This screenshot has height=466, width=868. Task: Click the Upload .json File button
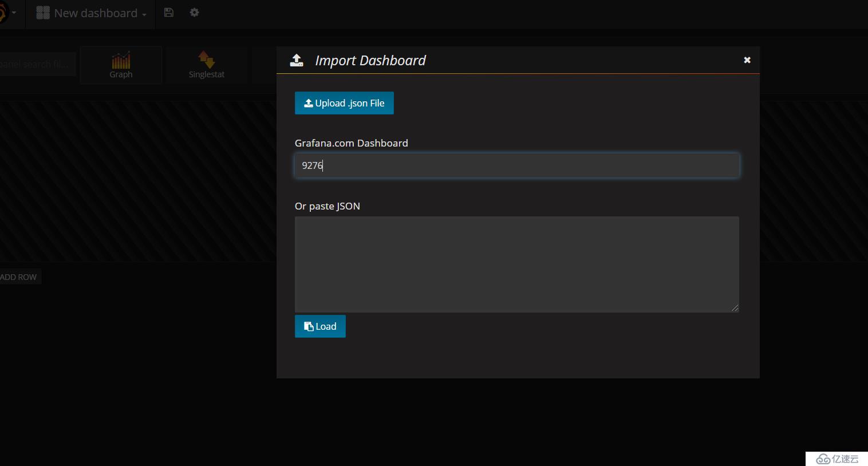344,103
